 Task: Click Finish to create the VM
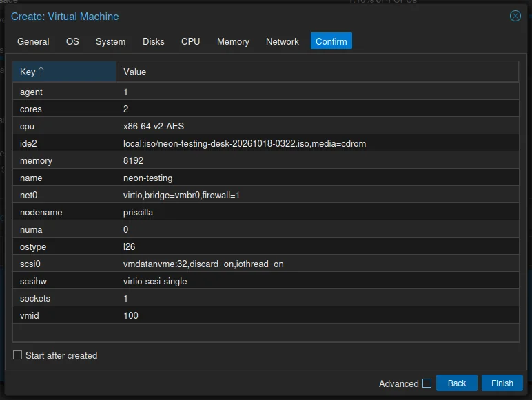(502, 383)
